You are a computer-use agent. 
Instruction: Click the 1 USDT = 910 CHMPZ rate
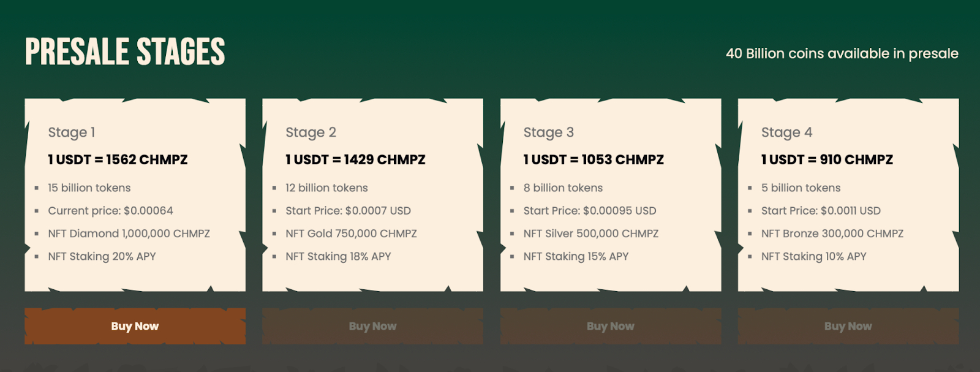pyautogui.click(x=827, y=160)
